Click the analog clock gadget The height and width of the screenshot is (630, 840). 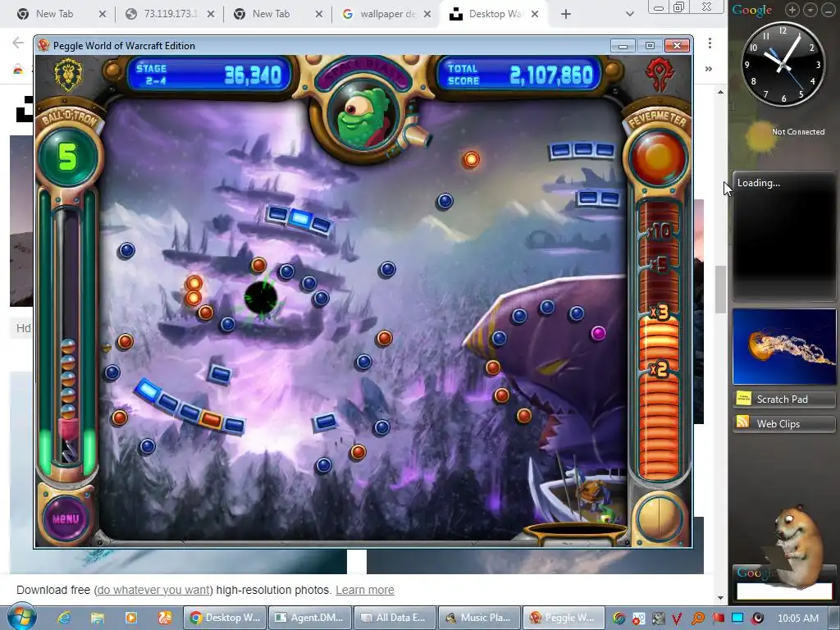pyautogui.click(x=783, y=65)
